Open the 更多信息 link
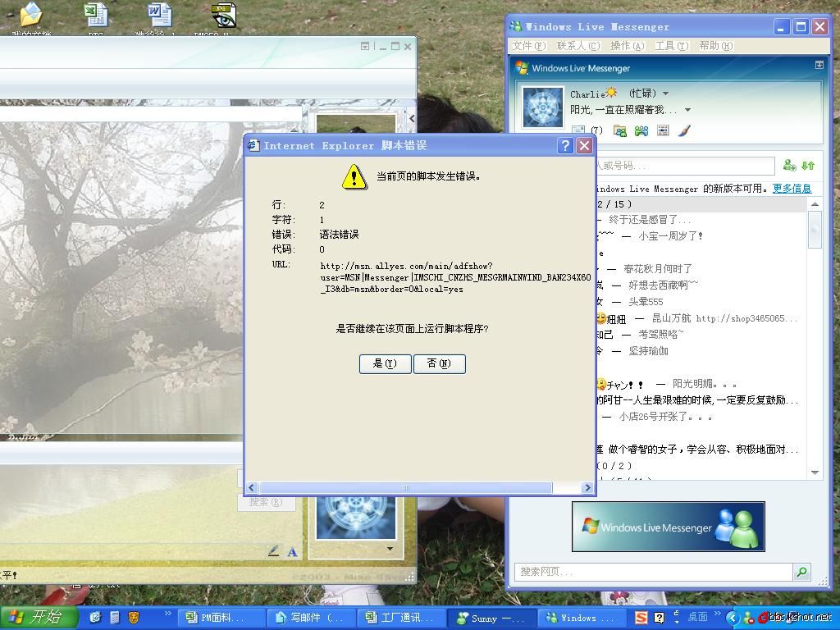Viewport: 840px width, 630px height. tap(792, 189)
